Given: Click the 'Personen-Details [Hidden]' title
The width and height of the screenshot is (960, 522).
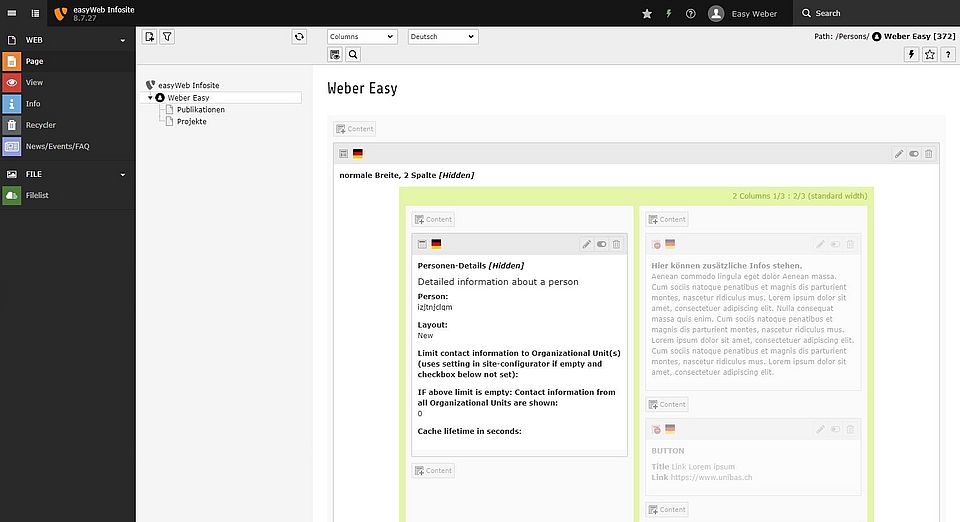Looking at the screenshot, I should point(471,266).
